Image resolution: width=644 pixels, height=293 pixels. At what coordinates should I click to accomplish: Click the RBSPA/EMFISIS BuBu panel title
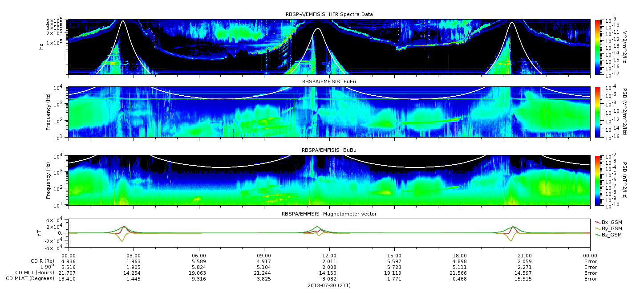[329, 150]
